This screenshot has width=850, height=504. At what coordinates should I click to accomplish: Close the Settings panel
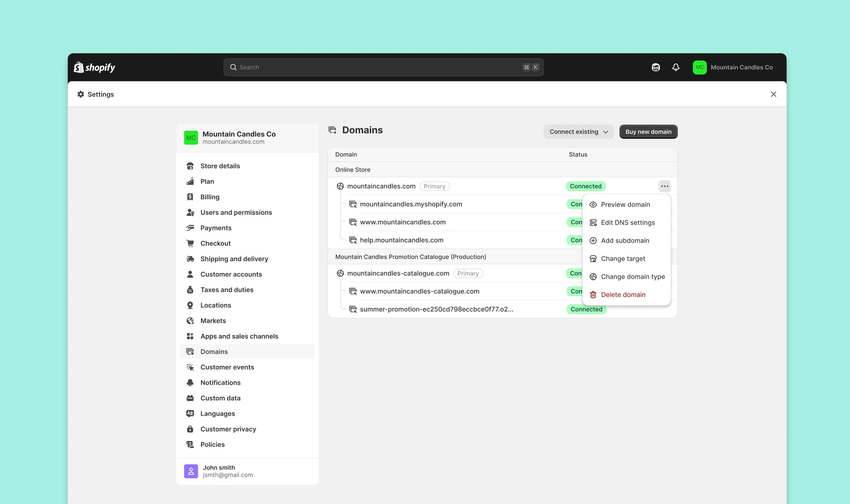pos(773,94)
